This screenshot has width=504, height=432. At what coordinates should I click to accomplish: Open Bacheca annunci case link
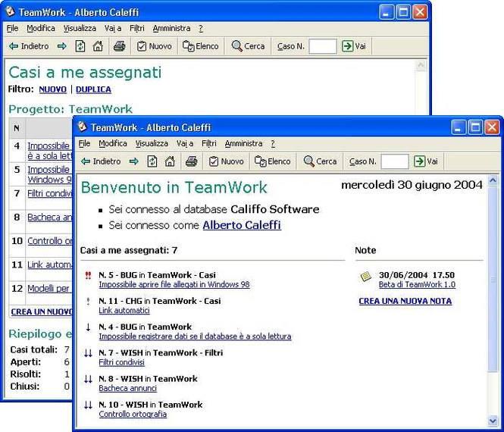pyautogui.click(x=127, y=388)
